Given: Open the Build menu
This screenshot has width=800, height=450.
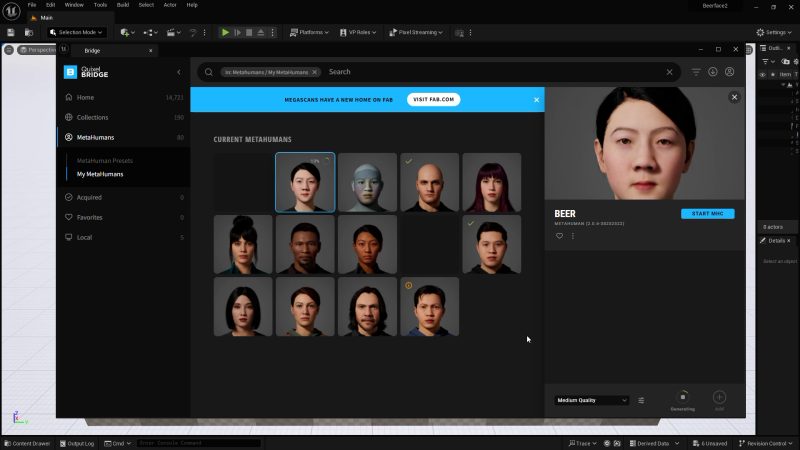Looking at the screenshot, I should tap(123, 5).
